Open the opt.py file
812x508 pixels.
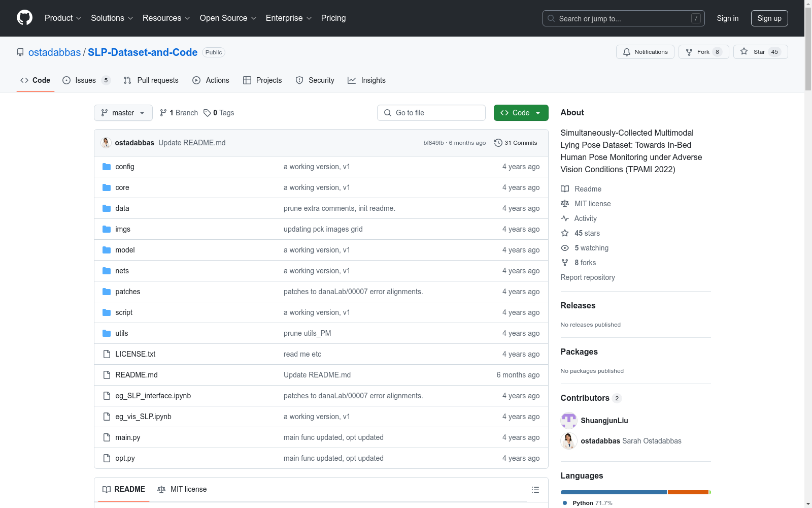click(x=125, y=458)
